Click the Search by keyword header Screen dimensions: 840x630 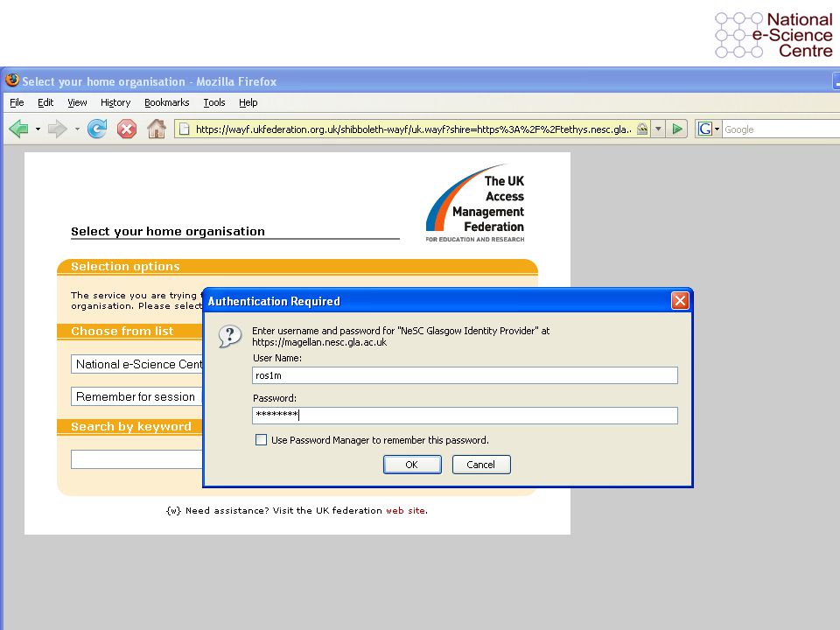point(130,426)
